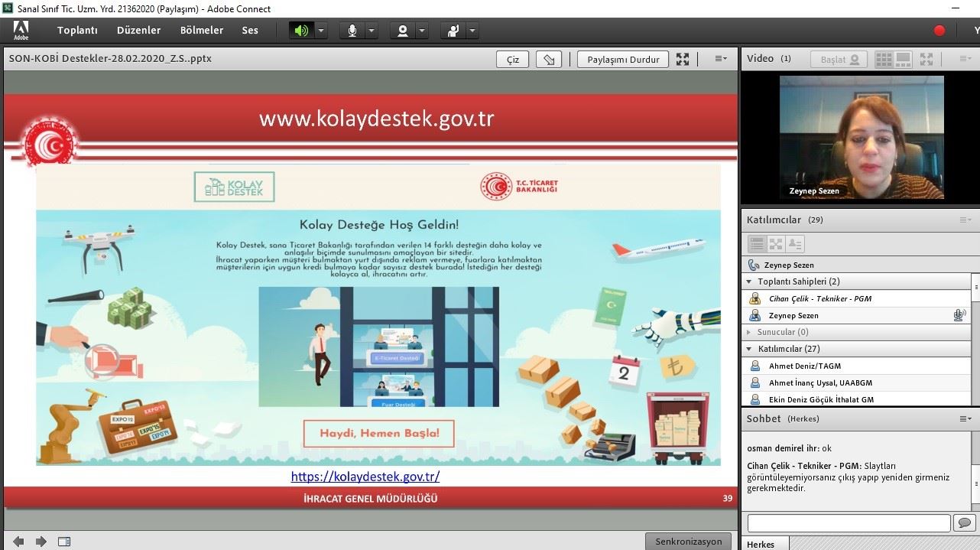The width and height of the screenshot is (980, 550).
Task: Open the Düzenler menu
Action: pos(138,31)
